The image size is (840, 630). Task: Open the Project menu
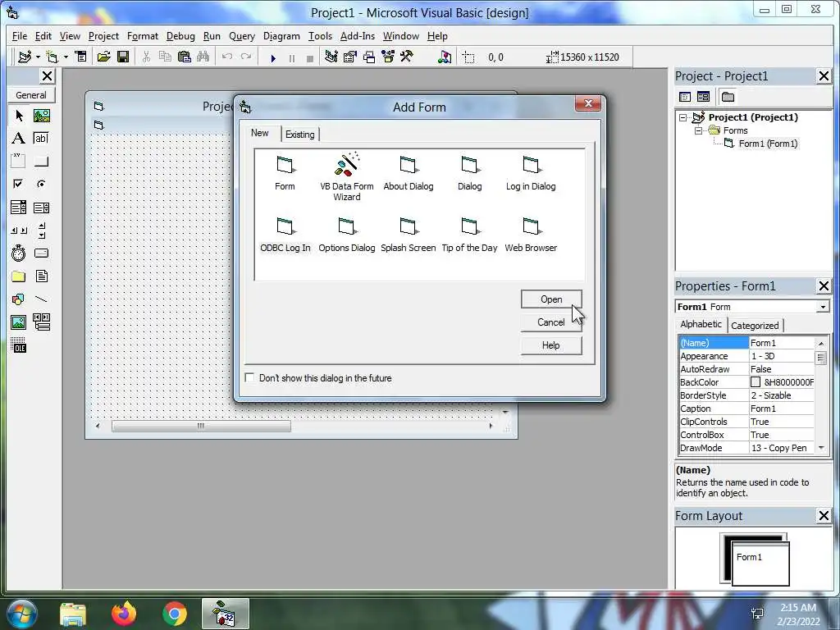[x=103, y=36]
